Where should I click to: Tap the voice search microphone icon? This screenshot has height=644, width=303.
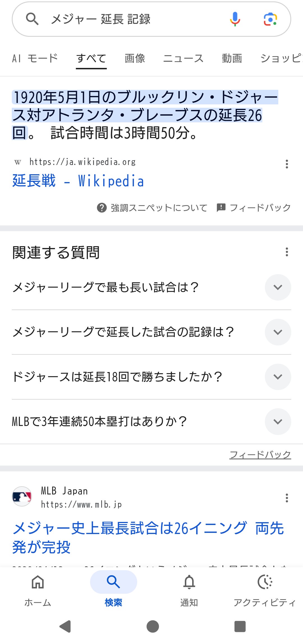point(235,19)
